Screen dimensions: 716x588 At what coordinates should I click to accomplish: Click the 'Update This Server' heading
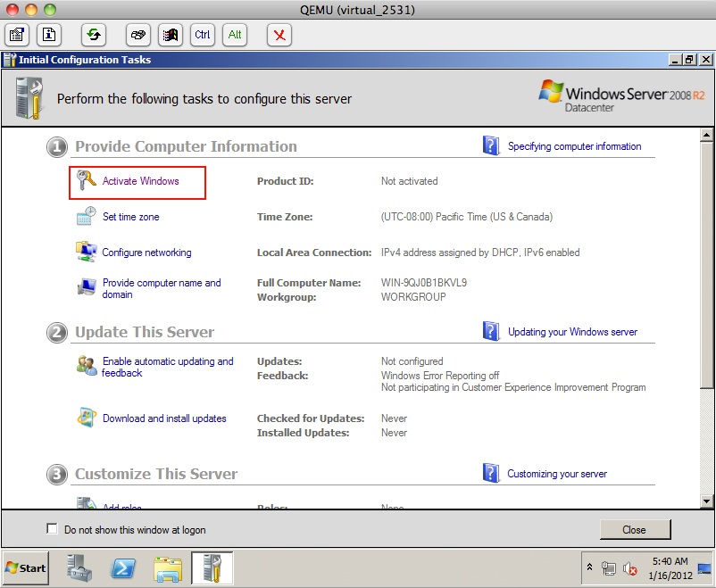(145, 332)
